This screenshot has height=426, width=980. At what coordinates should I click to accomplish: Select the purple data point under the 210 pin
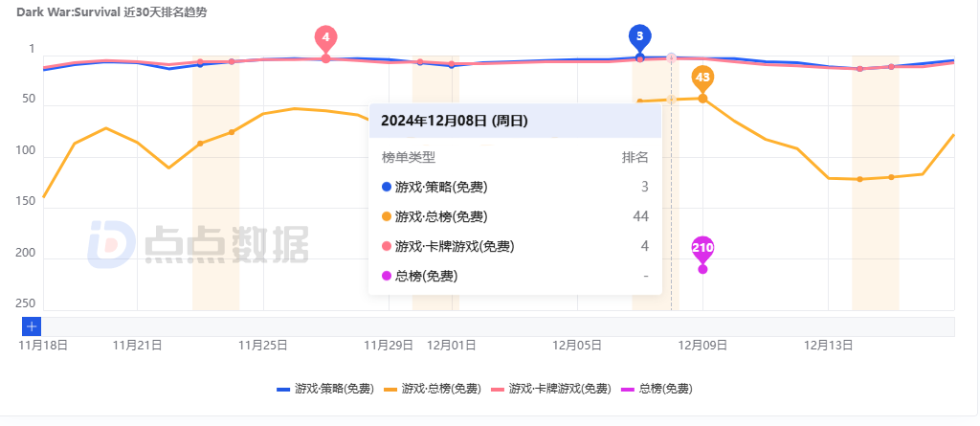pyautogui.click(x=702, y=269)
